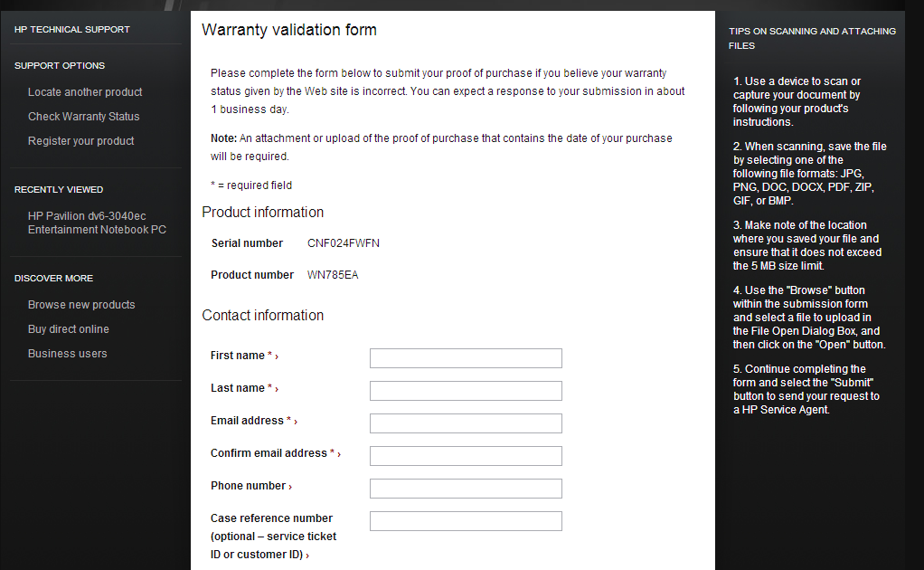Expand the arrow after Case reference number label
The height and width of the screenshot is (570, 924).
307,556
